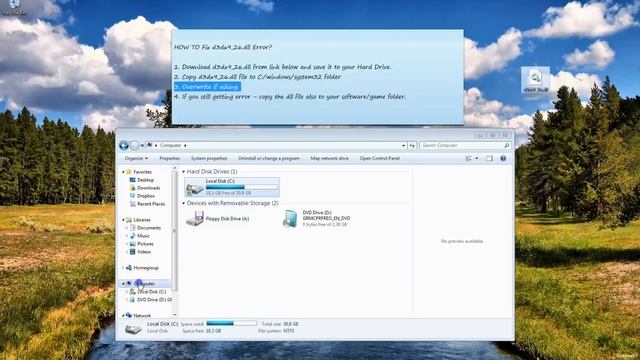Viewport: 640px width, 360px height.
Task: Open the address bar history dropdown
Action: click(x=403, y=145)
